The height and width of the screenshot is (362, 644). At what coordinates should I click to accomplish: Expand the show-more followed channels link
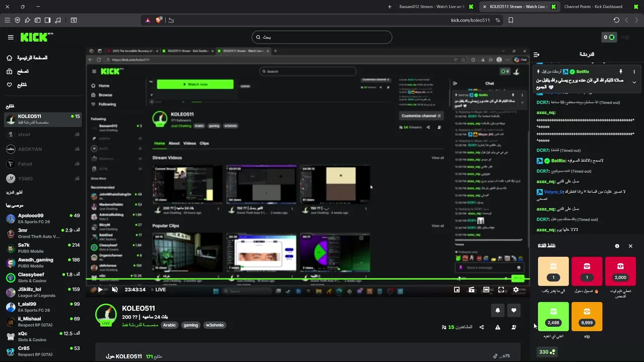point(14,193)
